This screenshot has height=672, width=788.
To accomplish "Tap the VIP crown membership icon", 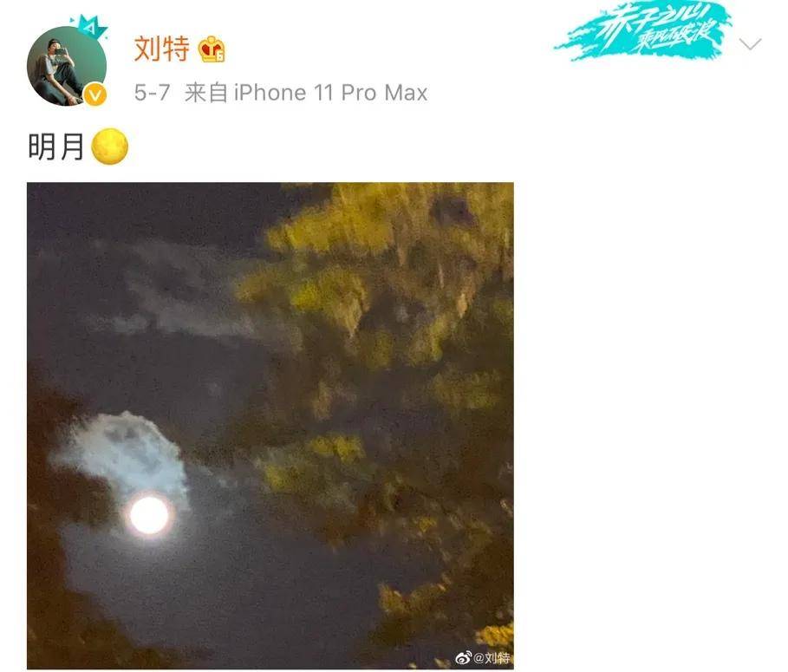I will tap(212, 49).
